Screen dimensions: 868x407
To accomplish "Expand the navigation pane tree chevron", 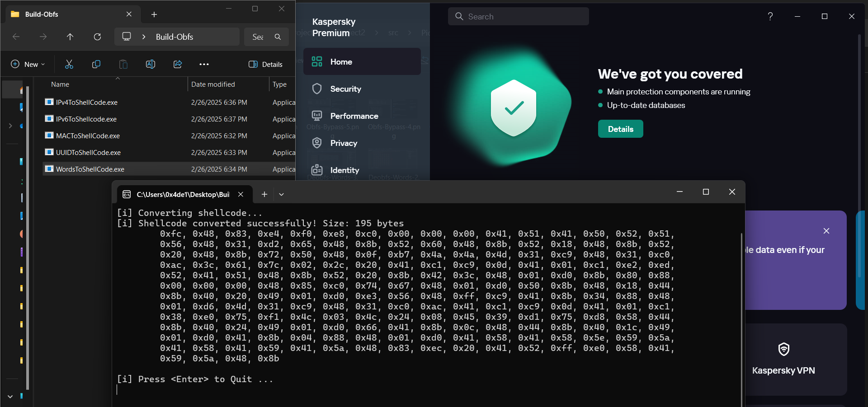I will 10,126.
